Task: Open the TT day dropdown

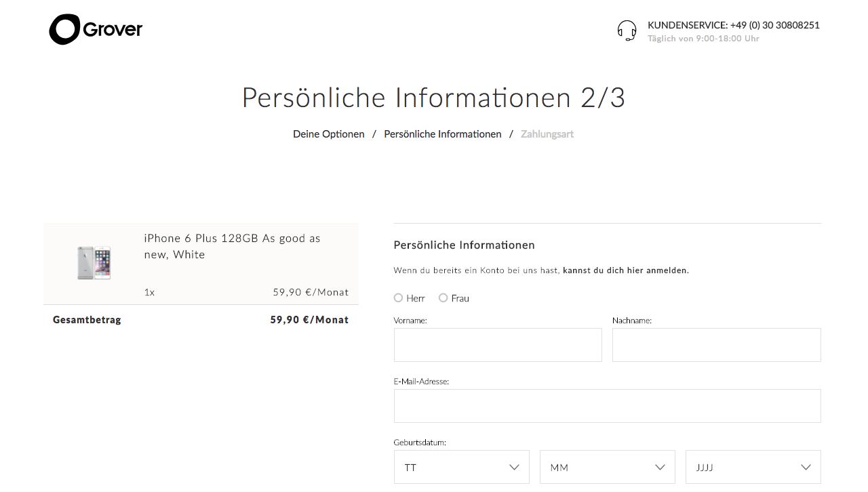Action: pyautogui.click(x=462, y=467)
